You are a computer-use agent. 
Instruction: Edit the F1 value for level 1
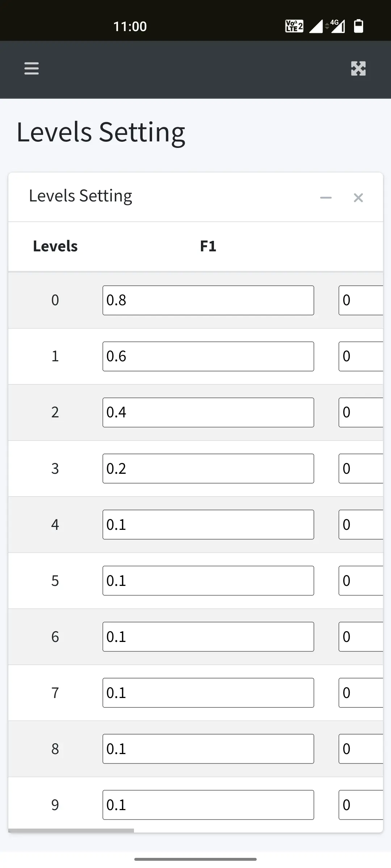coord(208,356)
